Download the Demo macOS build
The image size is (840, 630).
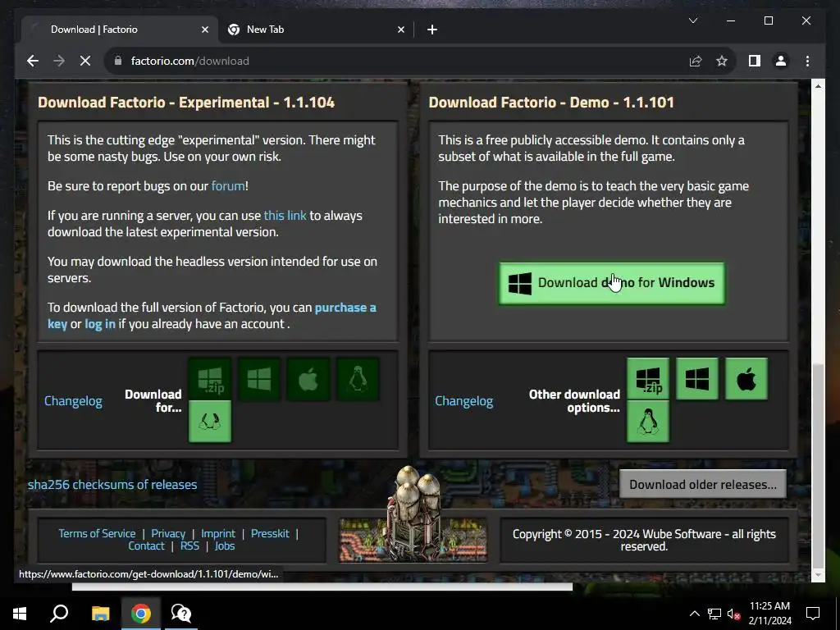(746, 379)
